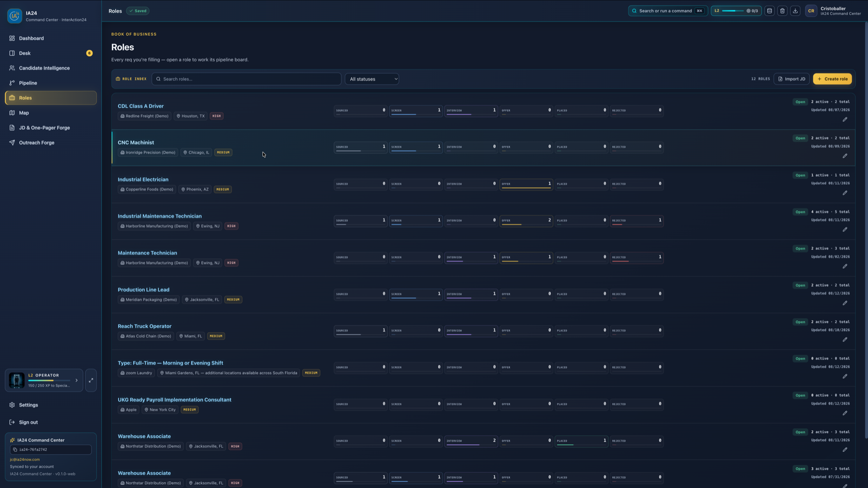Open the Industrial Electrician role

pos(143,179)
